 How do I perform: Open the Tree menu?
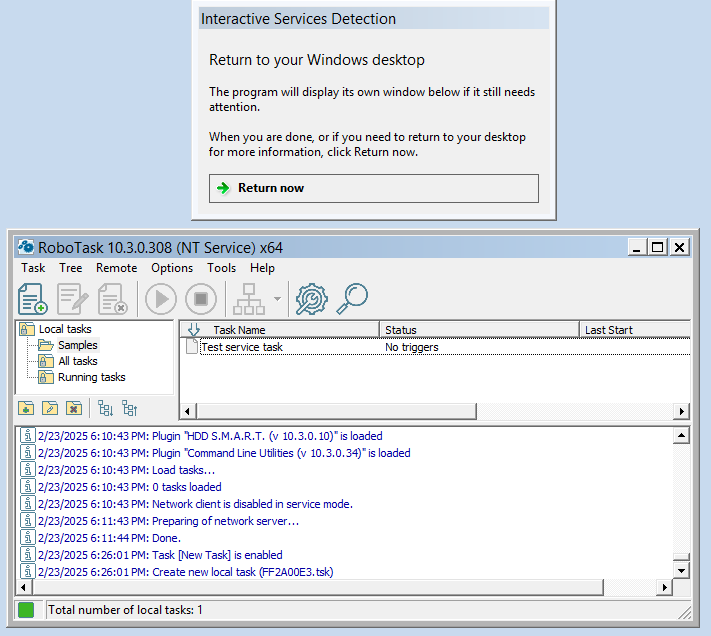(70, 268)
